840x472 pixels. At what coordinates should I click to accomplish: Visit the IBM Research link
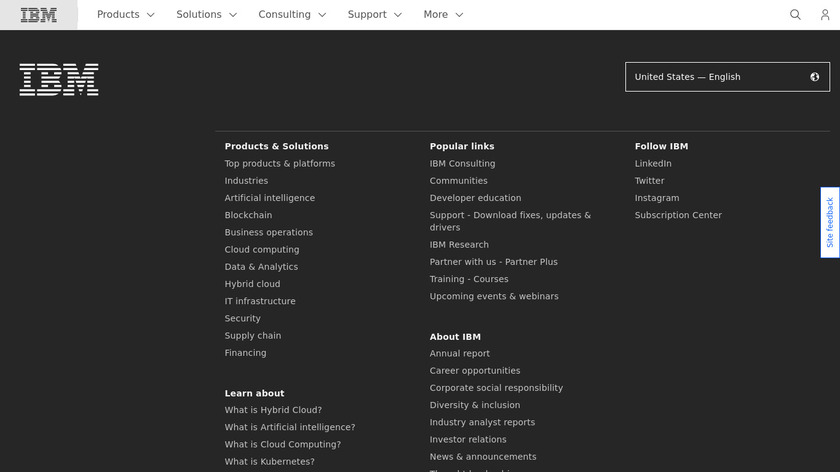point(459,245)
